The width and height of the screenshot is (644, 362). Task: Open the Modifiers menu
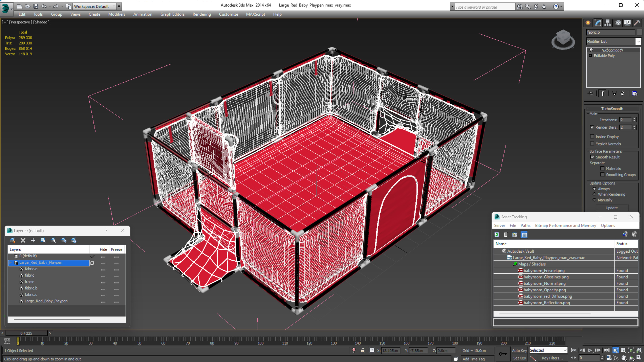[x=116, y=14]
